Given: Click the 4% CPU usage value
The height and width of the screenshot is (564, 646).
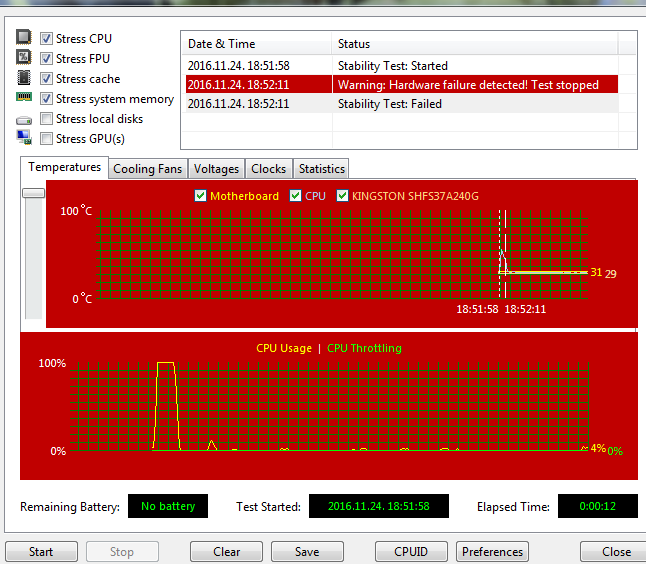Looking at the screenshot, I should (x=598, y=448).
